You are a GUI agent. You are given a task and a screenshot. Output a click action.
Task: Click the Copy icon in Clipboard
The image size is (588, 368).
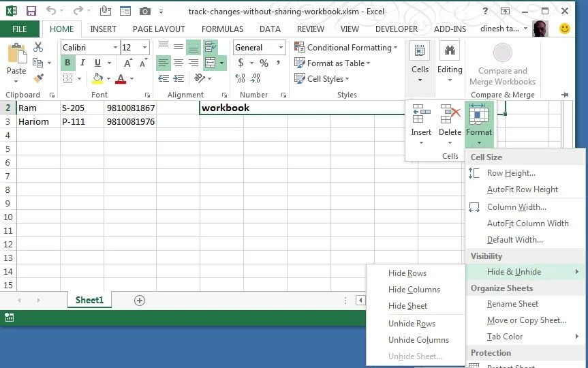coord(38,63)
